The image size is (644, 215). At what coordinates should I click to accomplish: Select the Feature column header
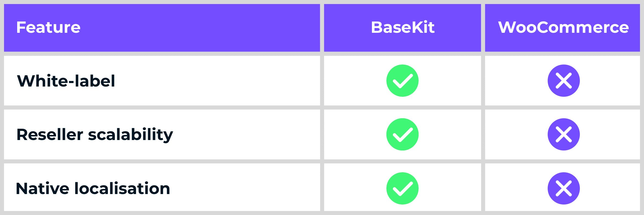coord(48,27)
